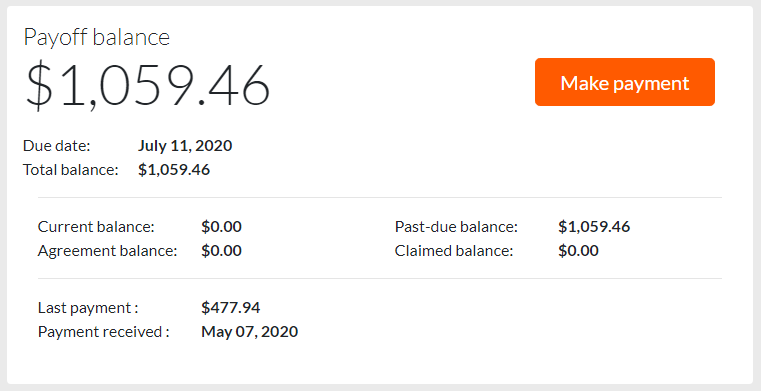The height and width of the screenshot is (391, 761).
Task: Click the Last payment label
Action: 88,308
